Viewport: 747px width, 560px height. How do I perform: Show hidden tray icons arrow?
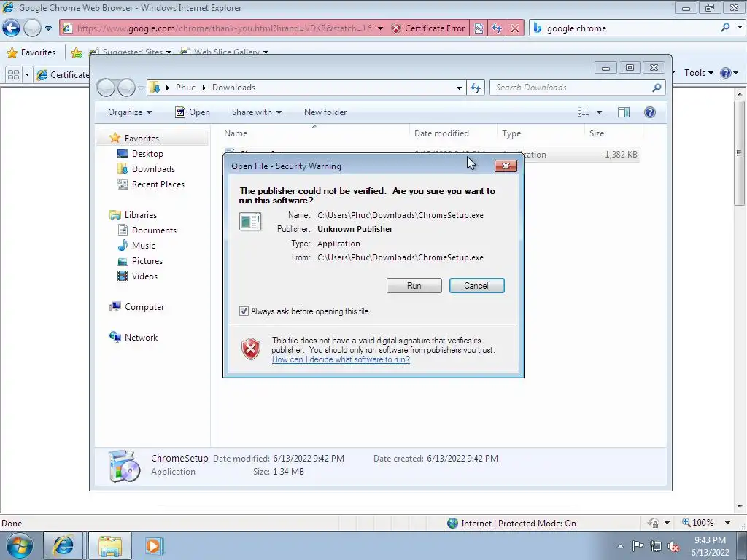pos(620,547)
